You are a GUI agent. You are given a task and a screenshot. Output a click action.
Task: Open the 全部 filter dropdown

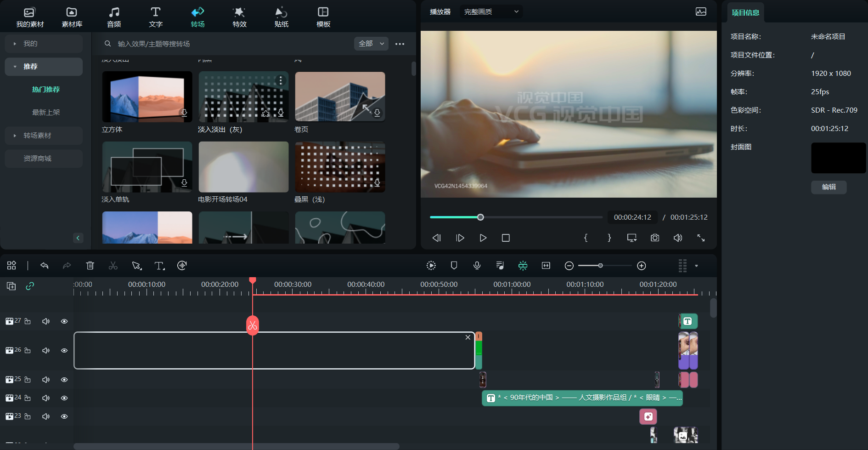[x=371, y=44]
